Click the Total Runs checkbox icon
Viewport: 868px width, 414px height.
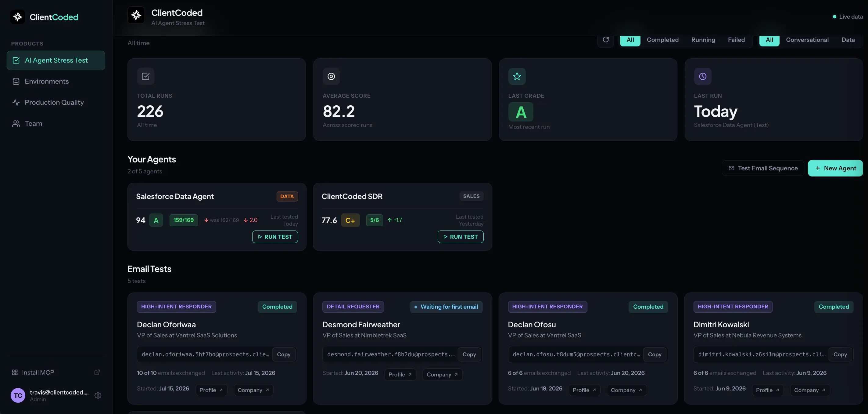click(145, 76)
